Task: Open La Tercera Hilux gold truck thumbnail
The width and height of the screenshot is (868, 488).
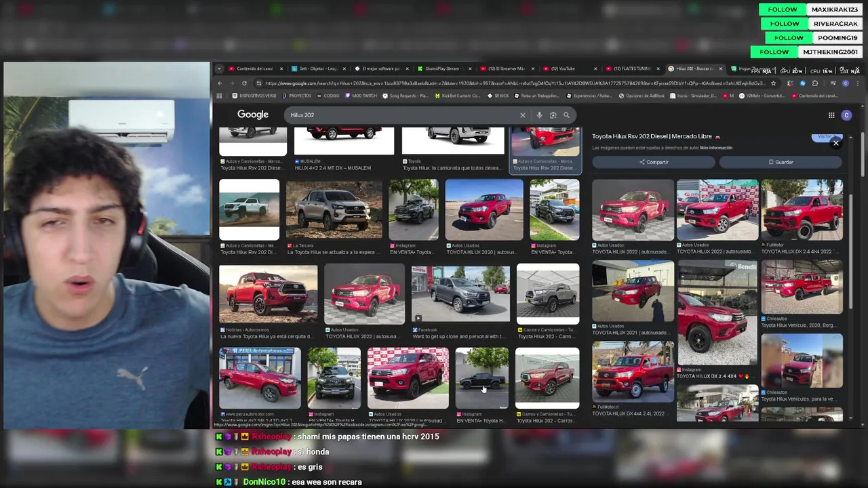Action: (x=334, y=210)
